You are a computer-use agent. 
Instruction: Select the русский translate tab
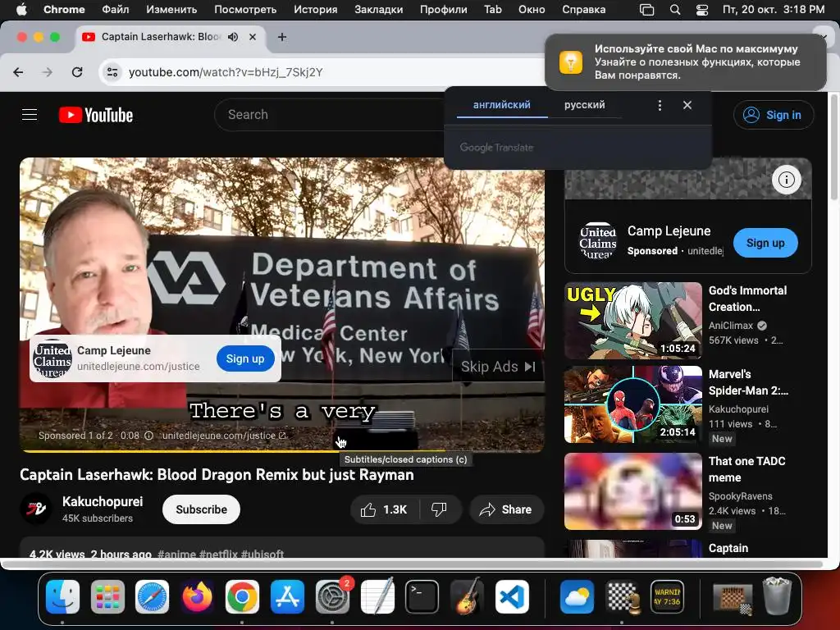(x=584, y=105)
